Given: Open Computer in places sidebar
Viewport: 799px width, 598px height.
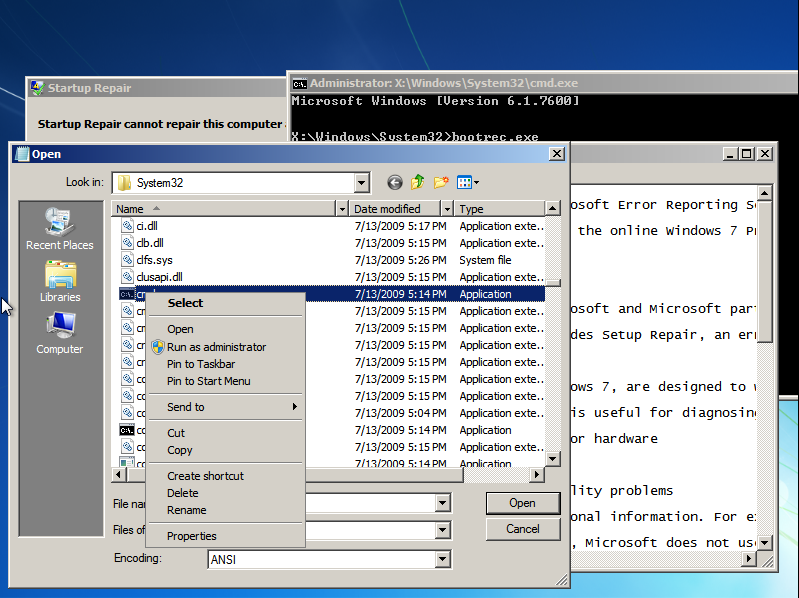Looking at the screenshot, I should point(60,333).
